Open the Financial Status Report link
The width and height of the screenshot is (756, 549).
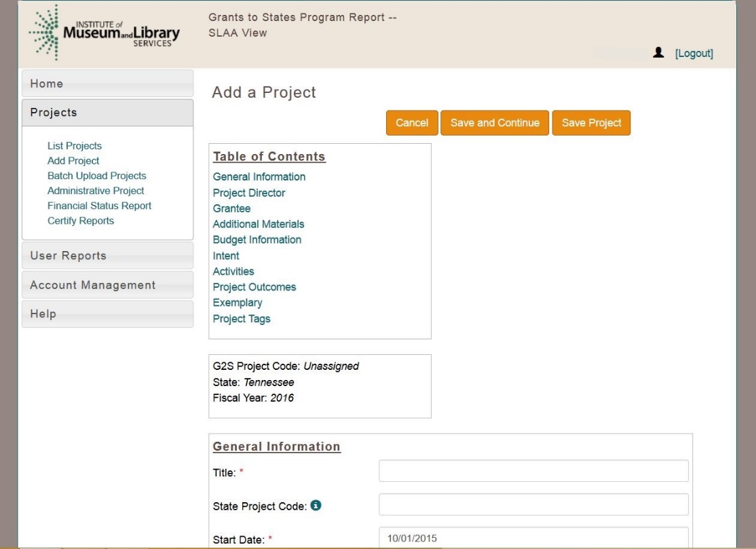(99, 206)
